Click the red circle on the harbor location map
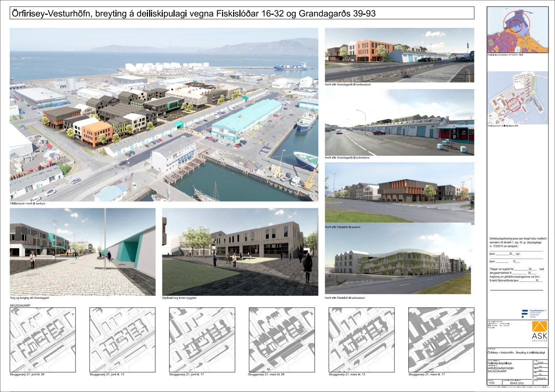This screenshot has width=555, height=392. coord(514,105)
